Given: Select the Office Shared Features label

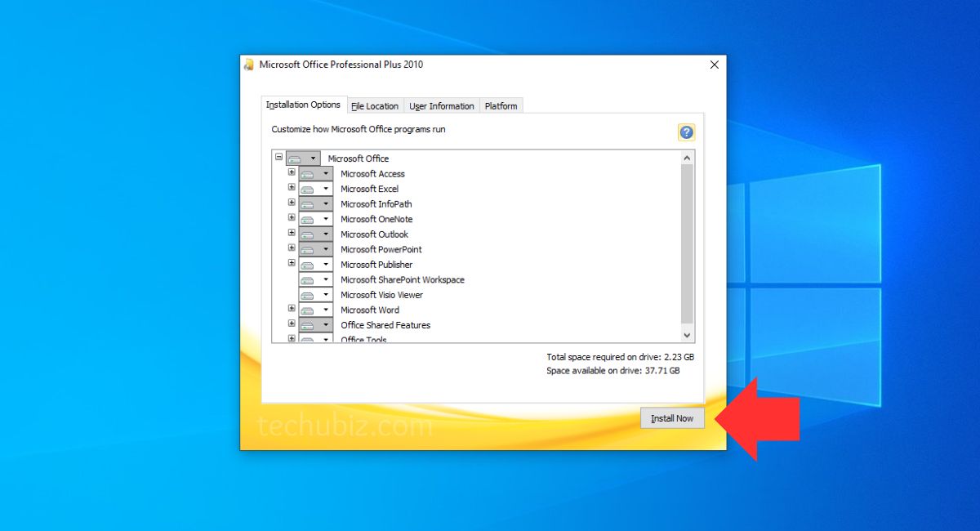Looking at the screenshot, I should click(x=385, y=325).
